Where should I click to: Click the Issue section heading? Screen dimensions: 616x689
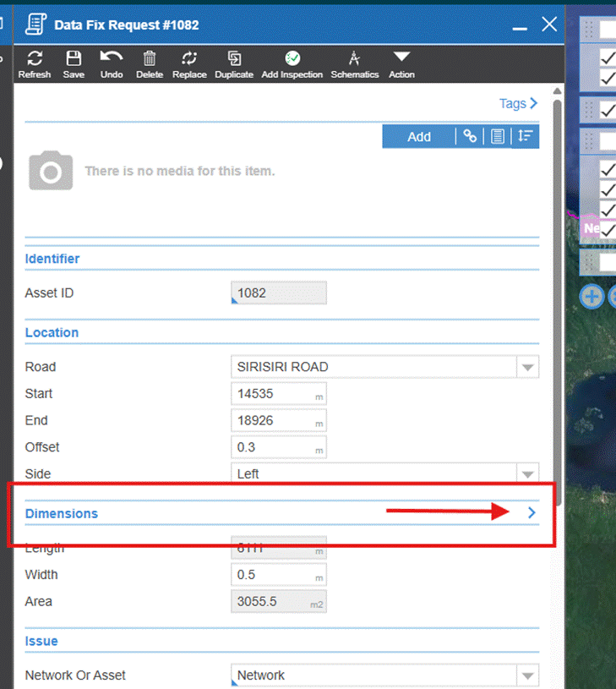tap(41, 641)
